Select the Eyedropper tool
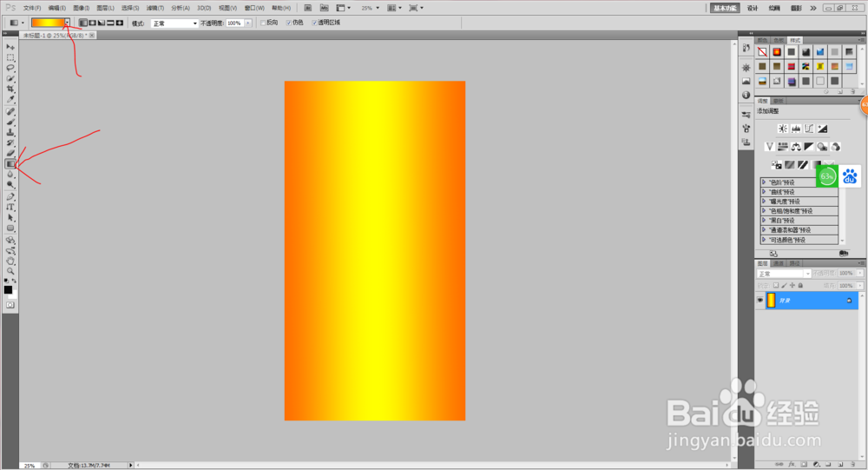The height and width of the screenshot is (470, 868). coord(10,100)
